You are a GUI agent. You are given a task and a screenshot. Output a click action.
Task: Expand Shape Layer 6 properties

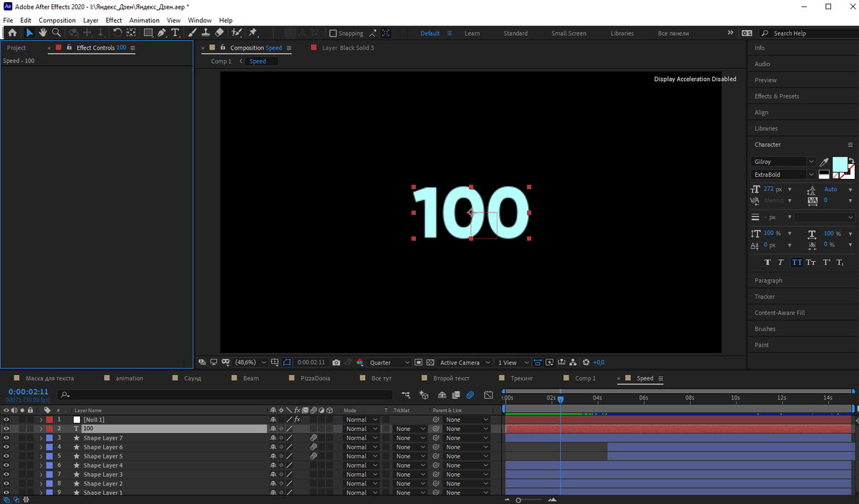pyautogui.click(x=41, y=447)
